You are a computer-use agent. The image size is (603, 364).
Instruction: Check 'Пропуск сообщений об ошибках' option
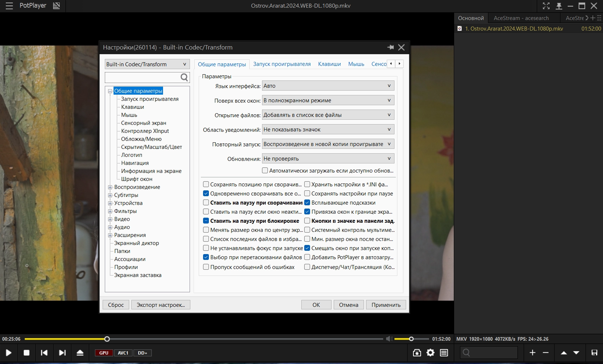click(x=206, y=267)
